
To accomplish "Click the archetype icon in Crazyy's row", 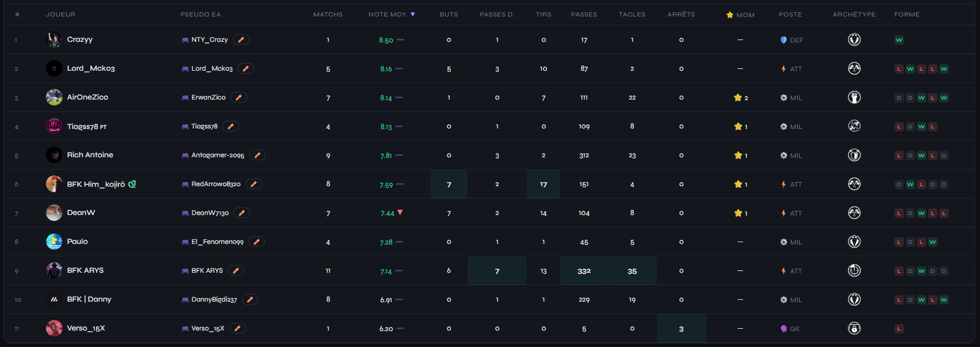I will 854,39.
